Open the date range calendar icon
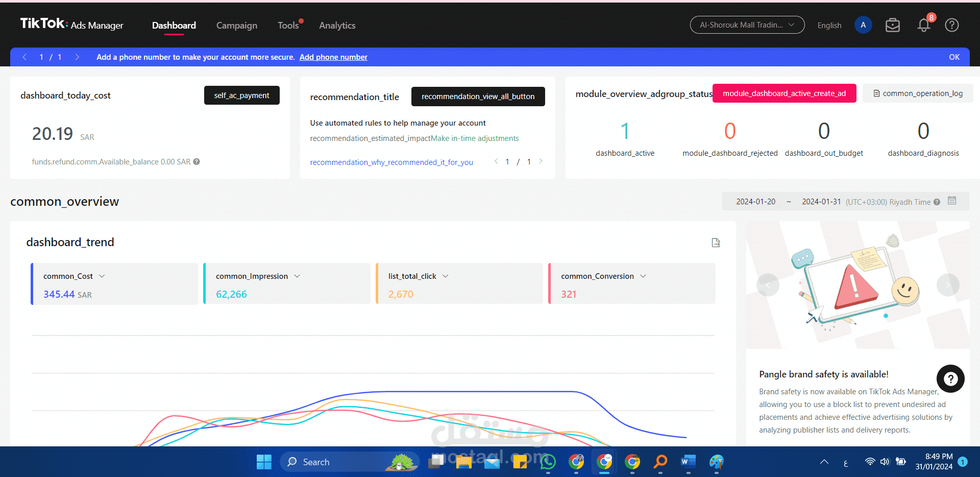This screenshot has width=980, height=477. pos(952,201)
